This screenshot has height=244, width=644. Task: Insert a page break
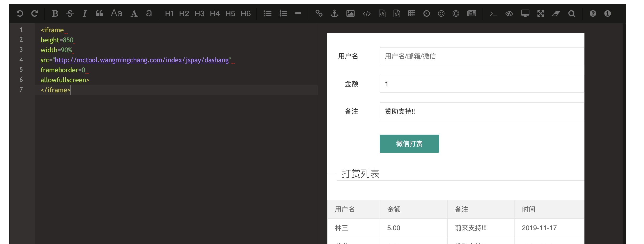pos(472,14)
